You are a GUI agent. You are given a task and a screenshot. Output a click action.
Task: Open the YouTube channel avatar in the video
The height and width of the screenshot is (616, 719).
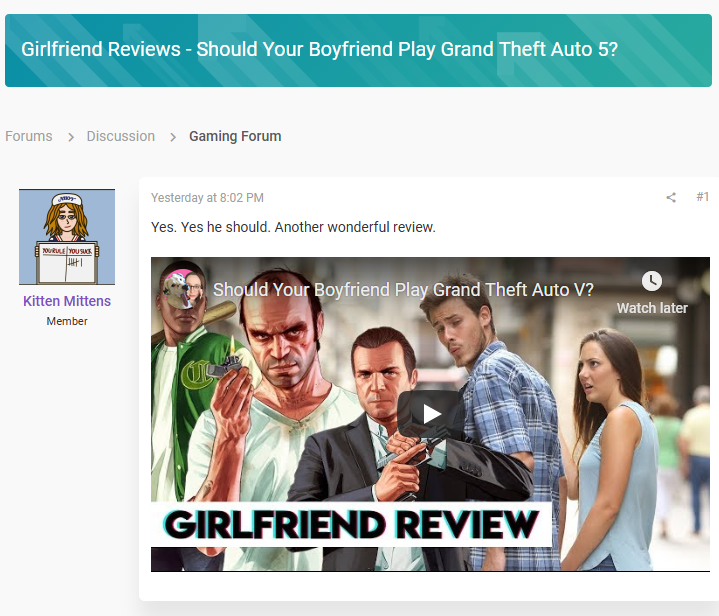[183, 289]
